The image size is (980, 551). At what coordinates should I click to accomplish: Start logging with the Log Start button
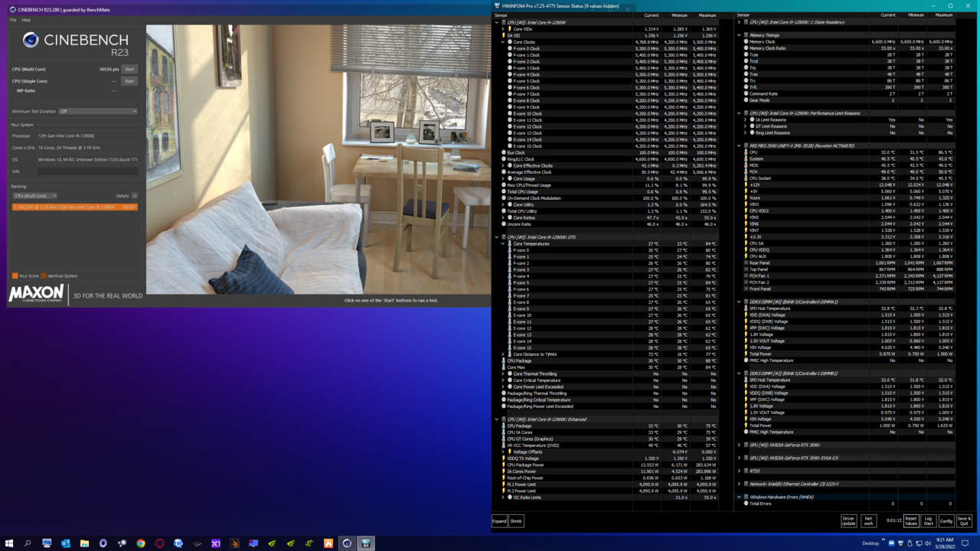pyautogui.click(x=928, y=521)
